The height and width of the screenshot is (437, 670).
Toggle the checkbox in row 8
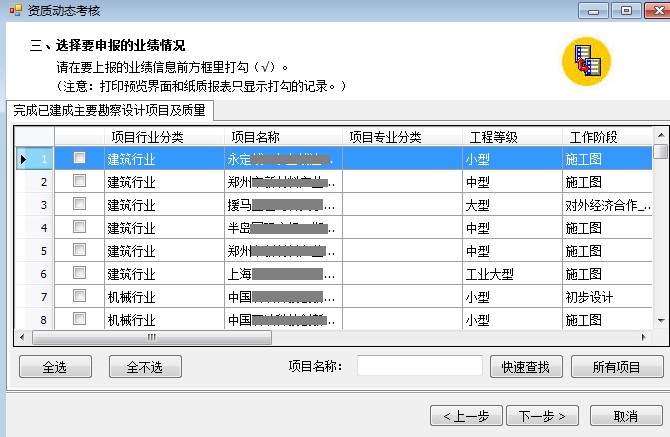[x=80, y=319]
